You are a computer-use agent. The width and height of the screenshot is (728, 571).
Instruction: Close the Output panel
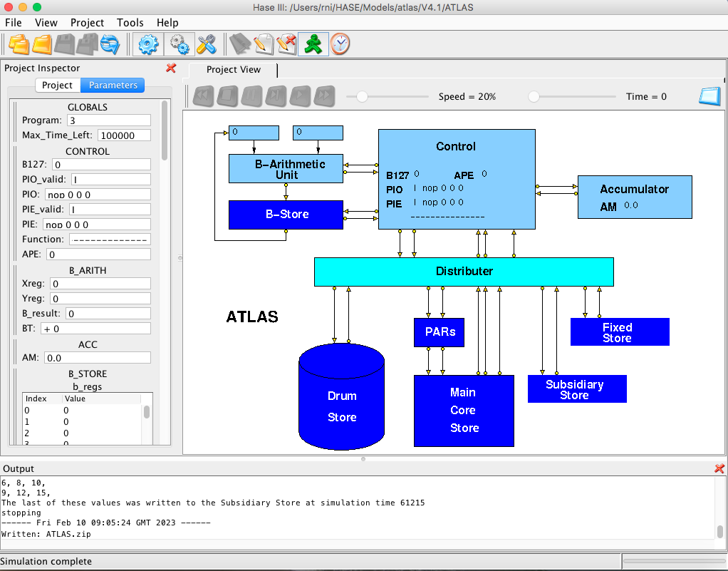coord(719,468)
